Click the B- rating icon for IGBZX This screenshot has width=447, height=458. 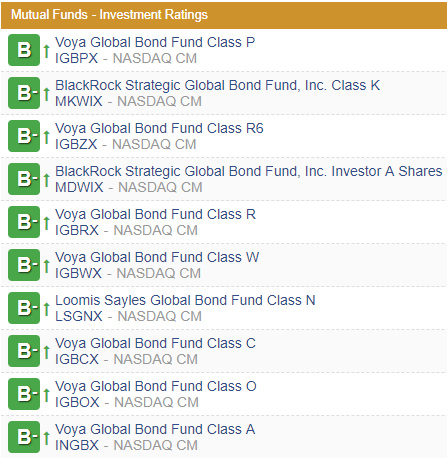point(24,136)
